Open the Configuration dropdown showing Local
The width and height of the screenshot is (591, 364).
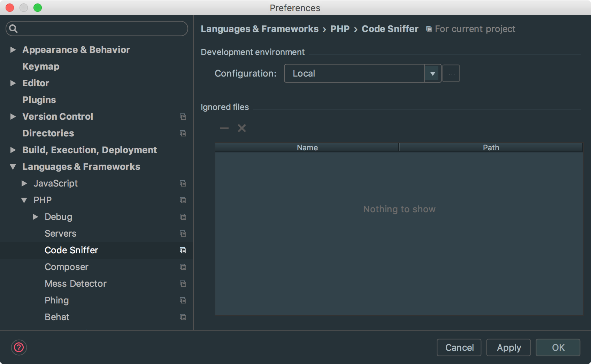tap(432, 73)
